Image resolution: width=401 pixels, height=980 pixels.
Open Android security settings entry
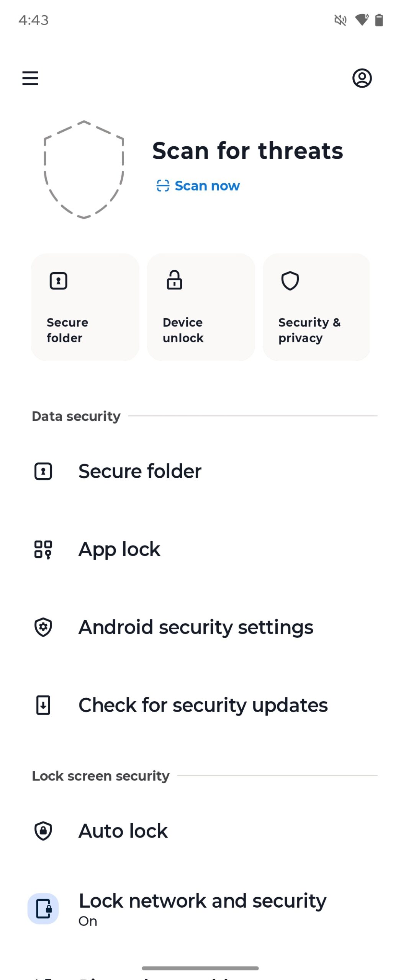point(196,627)
